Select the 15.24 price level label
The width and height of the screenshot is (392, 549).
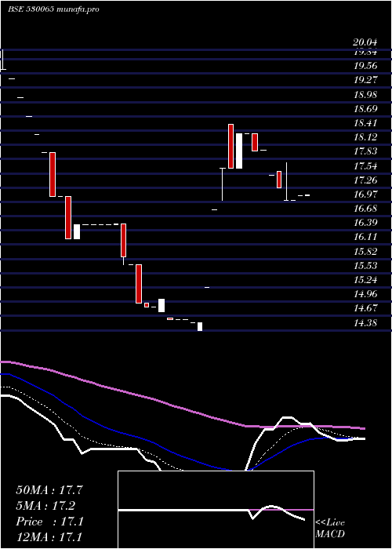pyautogui.click(x=365, y=280)
